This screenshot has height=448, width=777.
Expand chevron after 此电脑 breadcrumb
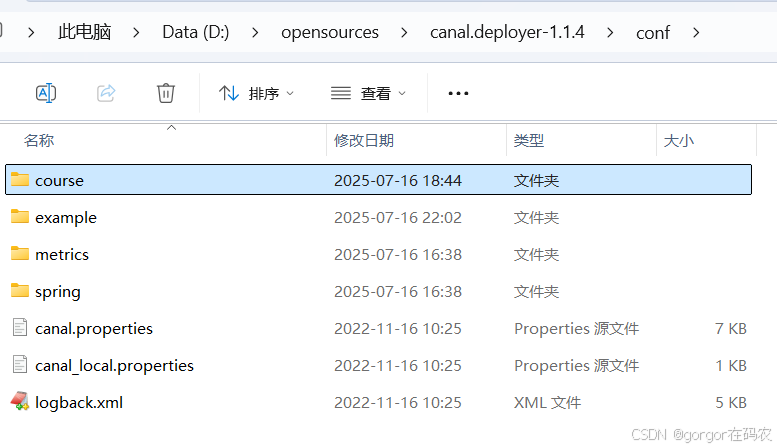136,33
